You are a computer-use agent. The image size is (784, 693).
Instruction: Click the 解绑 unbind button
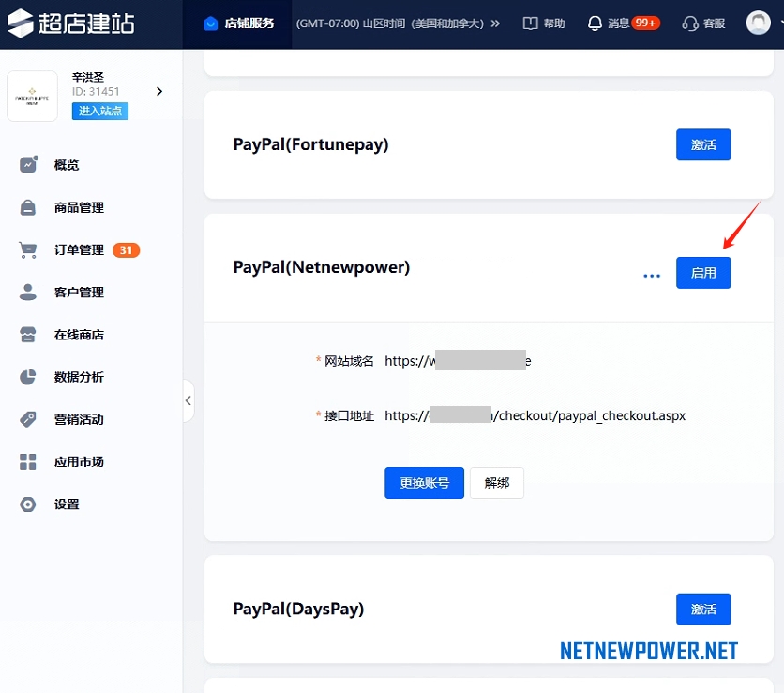tap(496, 483)
